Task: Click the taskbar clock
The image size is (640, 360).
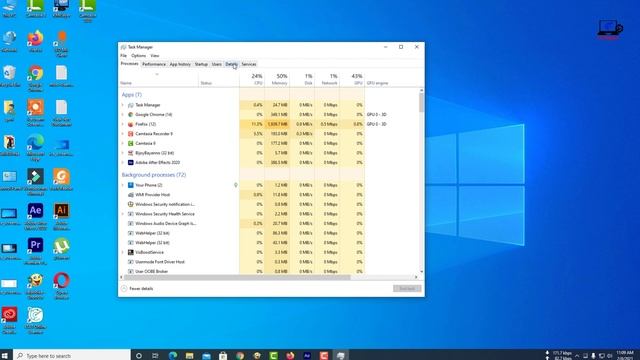Action: pos(625,355)
